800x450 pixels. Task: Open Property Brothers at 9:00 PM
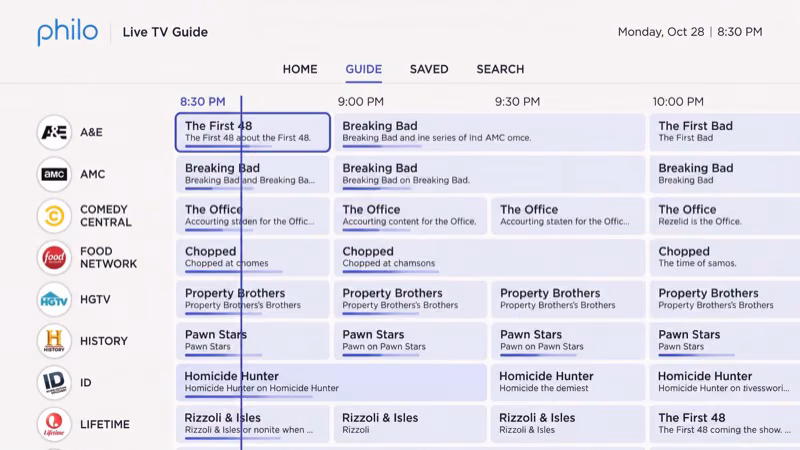click(410, 299)
